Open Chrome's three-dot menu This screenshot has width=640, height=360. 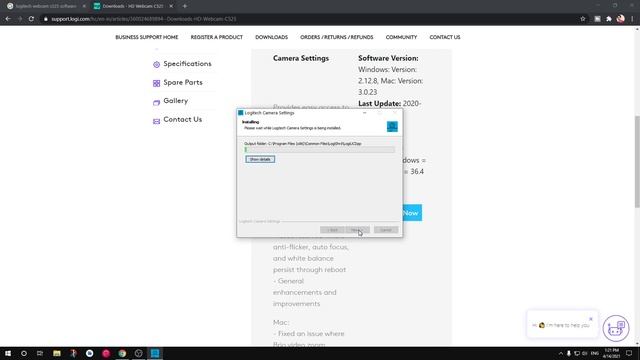click(x=632, y=19)
